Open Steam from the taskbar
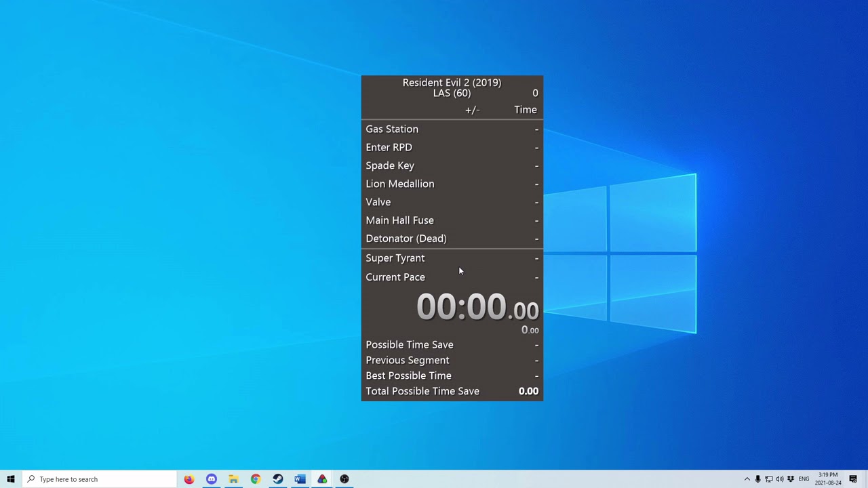868x488 pixels. tap(278, 479)
